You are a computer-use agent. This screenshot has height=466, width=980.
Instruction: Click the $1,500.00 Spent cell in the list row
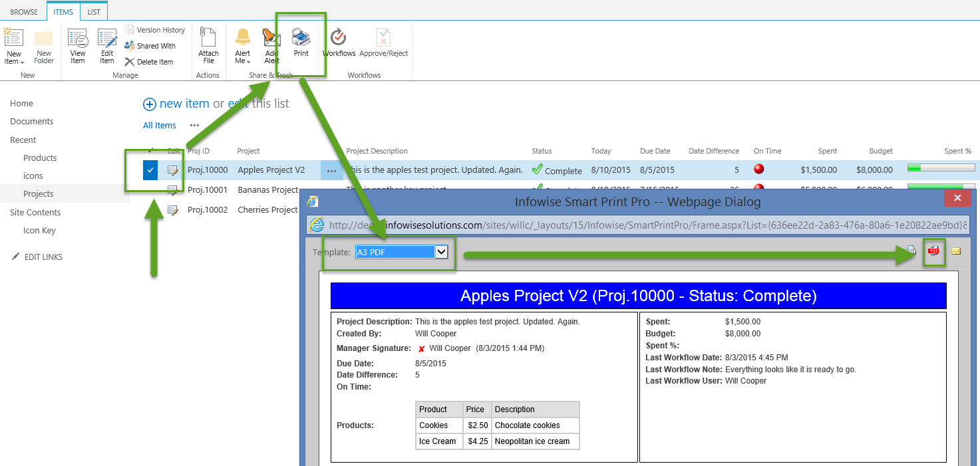coord(818,170)
